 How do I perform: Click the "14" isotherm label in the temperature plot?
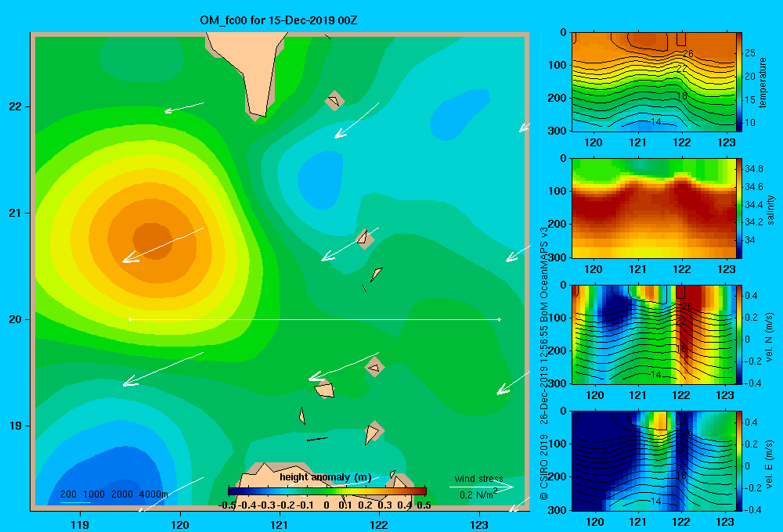(655, 121)
